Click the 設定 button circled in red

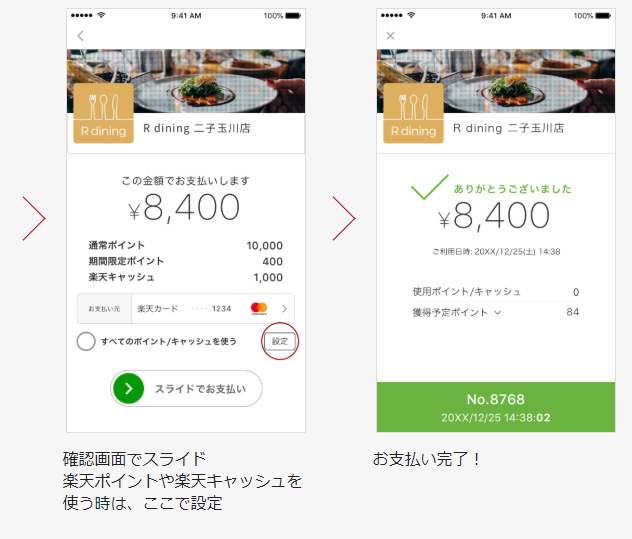pyautogui.click(x=280, y=341)
